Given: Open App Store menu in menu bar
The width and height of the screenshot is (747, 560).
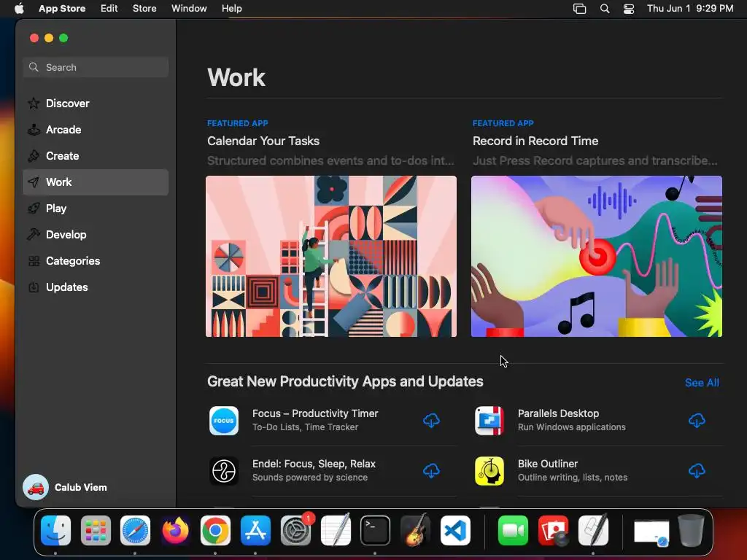Looking at the screenshot, I should coord(62,9).
